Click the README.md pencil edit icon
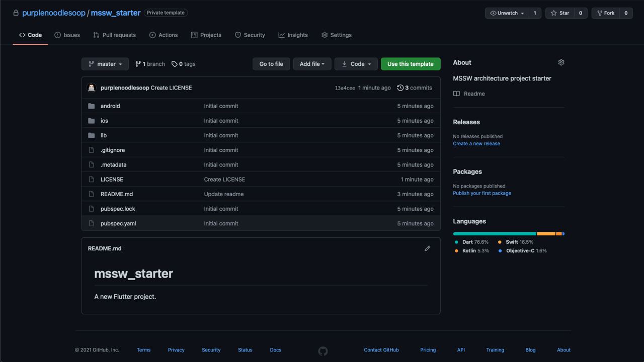This screenshot has width=644, height=362. coord(427,248)
